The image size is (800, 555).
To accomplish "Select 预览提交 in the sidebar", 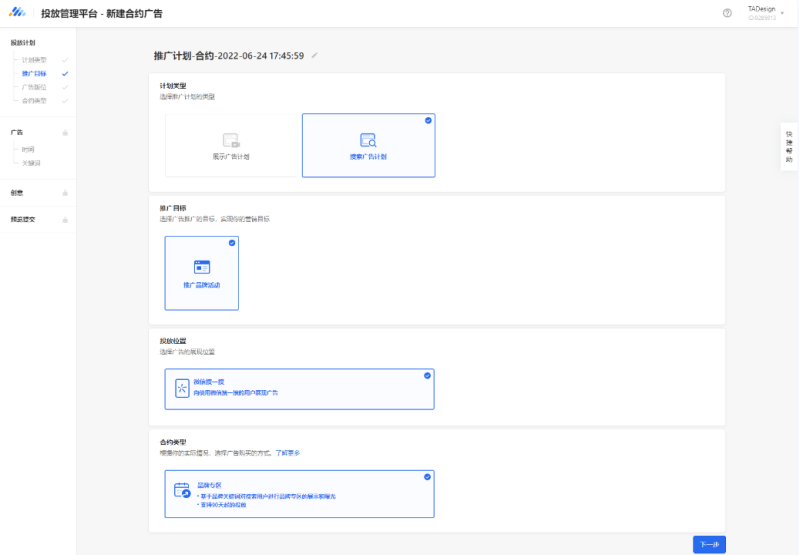I will tap(23, 218).
